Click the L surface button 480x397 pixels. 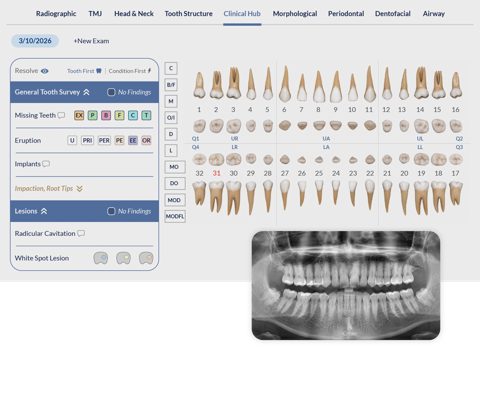pyautogui.click(x=171, y=151)
